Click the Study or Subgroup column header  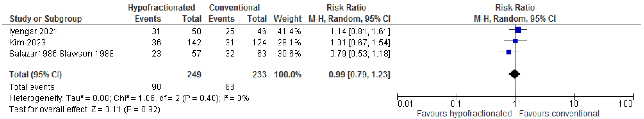coord(46,19)
